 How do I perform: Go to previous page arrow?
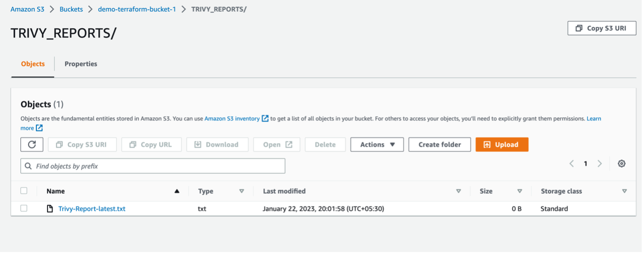pyautogui.click(x=571, y=164)
